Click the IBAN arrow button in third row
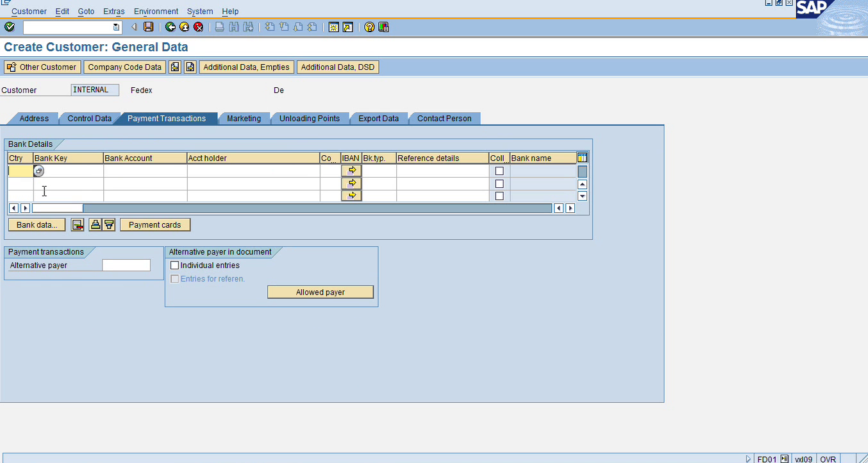The image size is (868, 463). pyautogui.click(x=351, y=196)
